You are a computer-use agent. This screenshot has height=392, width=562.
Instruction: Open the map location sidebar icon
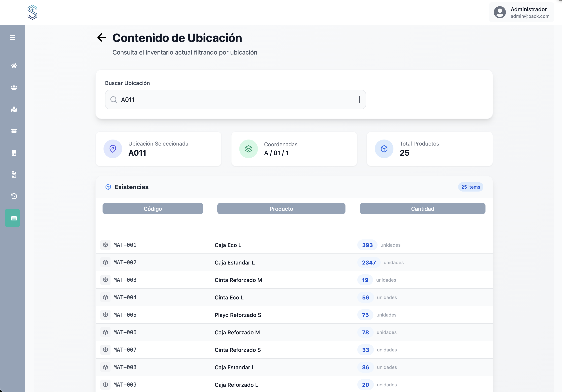tap(14, 109)
